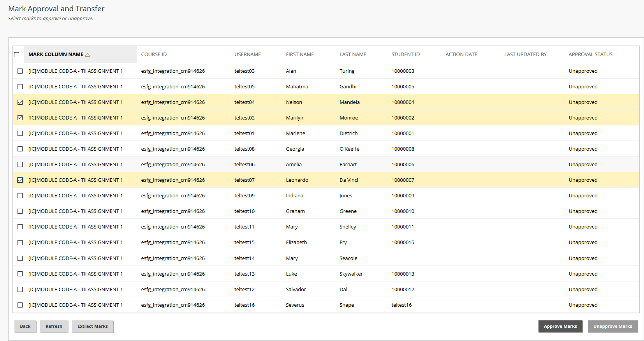Toggle the select-all checkbox in header
Viewport: 644px width, 341px height.
[17, 54]
